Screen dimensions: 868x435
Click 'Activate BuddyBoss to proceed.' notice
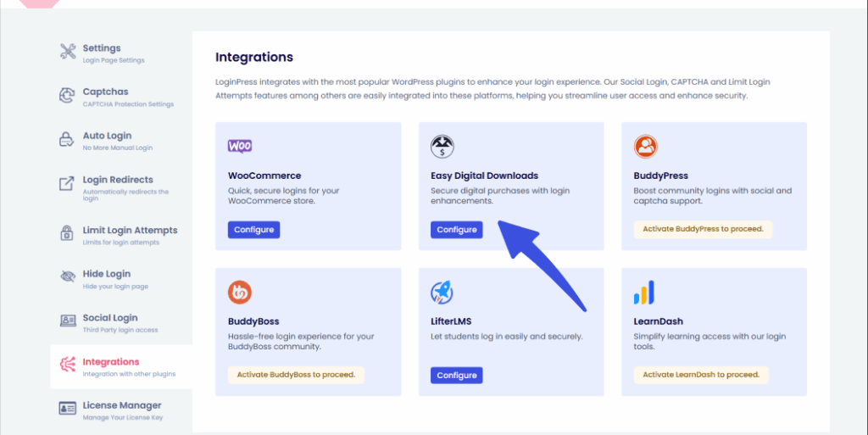click(x=296, y=375)
